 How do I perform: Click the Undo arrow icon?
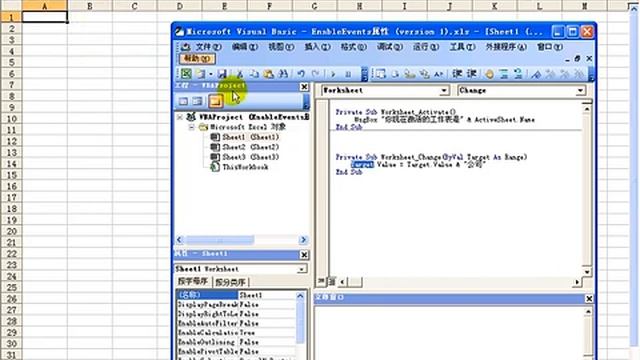click(x=301, y=74)
